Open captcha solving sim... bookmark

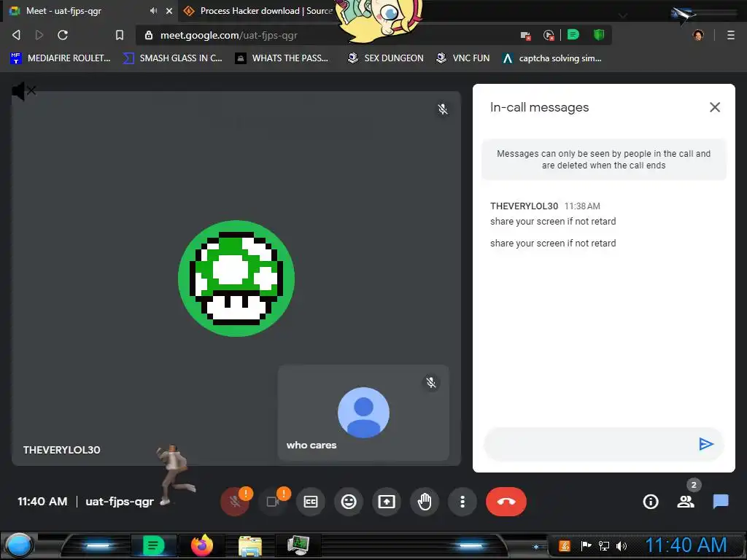(552, 58)
